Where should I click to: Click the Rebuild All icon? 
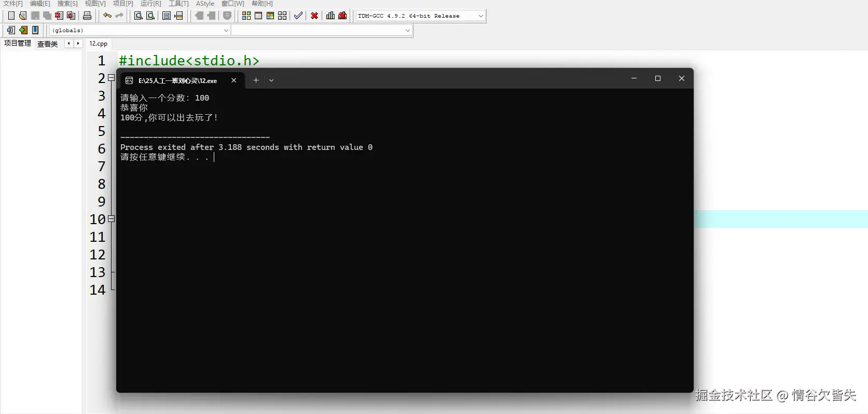click(x=282, y=16)
